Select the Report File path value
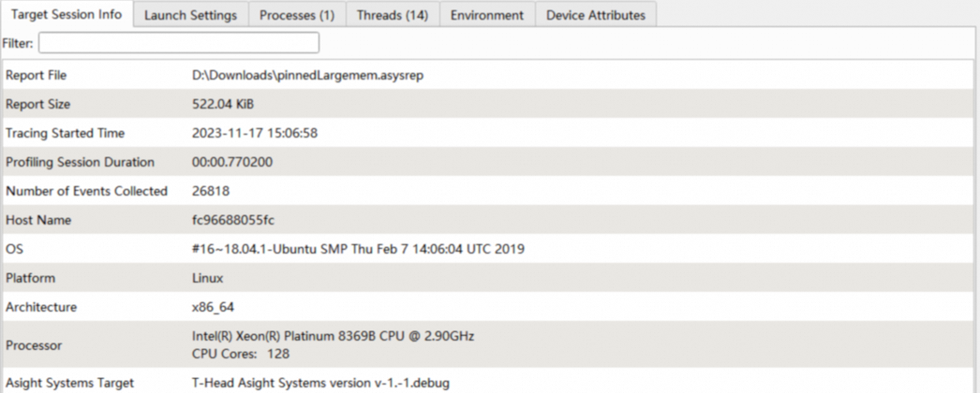Image resolution: width=980 pixels, height=393 pixels. tap(307, 76)
